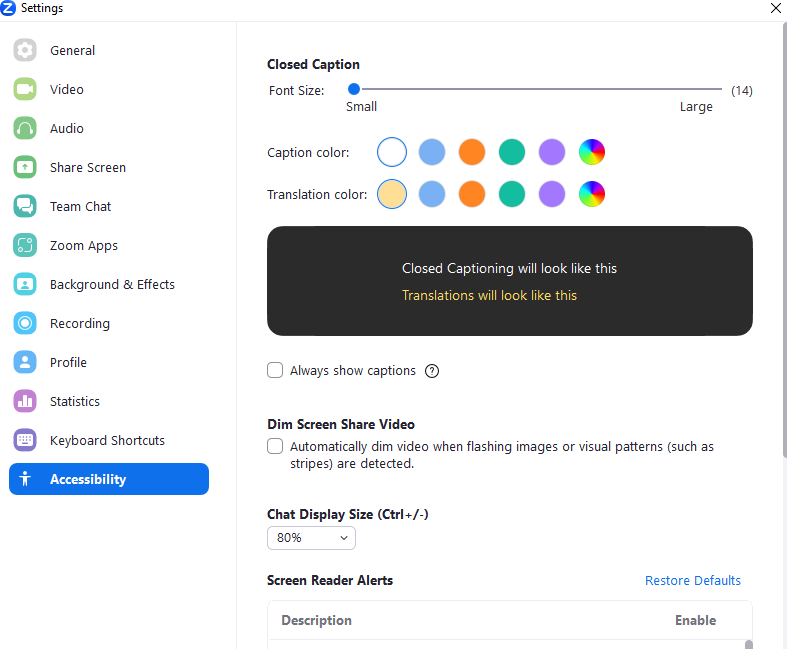Click Screen Reader Alerts table scrollbar
787x649 pixels.
748,644
